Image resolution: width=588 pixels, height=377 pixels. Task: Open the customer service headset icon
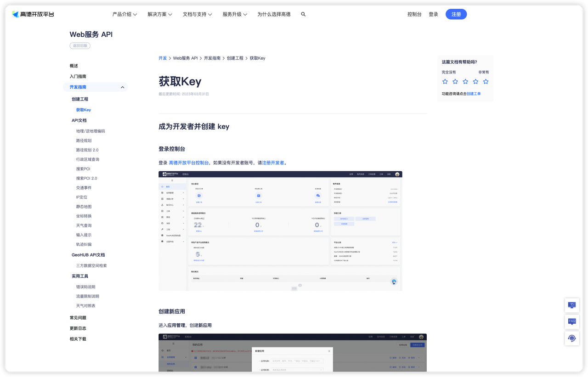coord(572,338)
